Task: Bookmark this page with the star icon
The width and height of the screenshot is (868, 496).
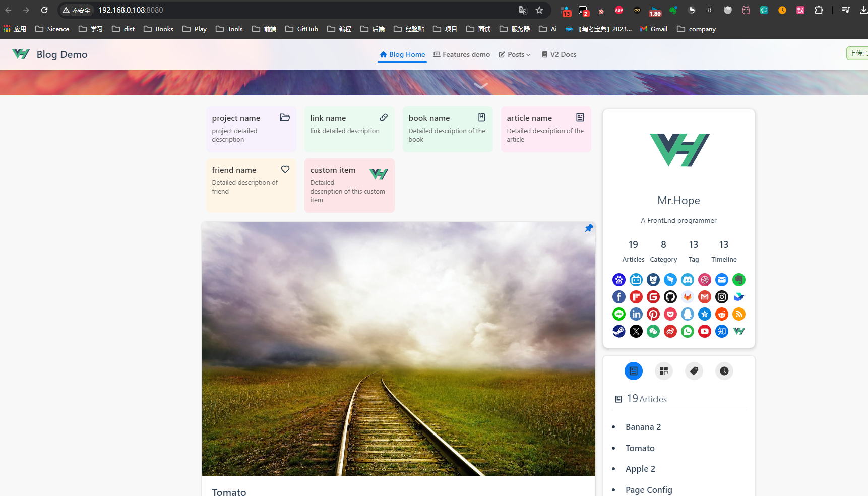Action: pyautogui.click(x=539, y=10)
